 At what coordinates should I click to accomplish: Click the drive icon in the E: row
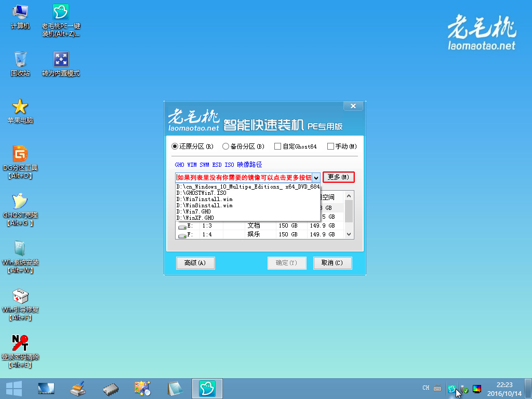pyautogui.click(x=182, y=227)
